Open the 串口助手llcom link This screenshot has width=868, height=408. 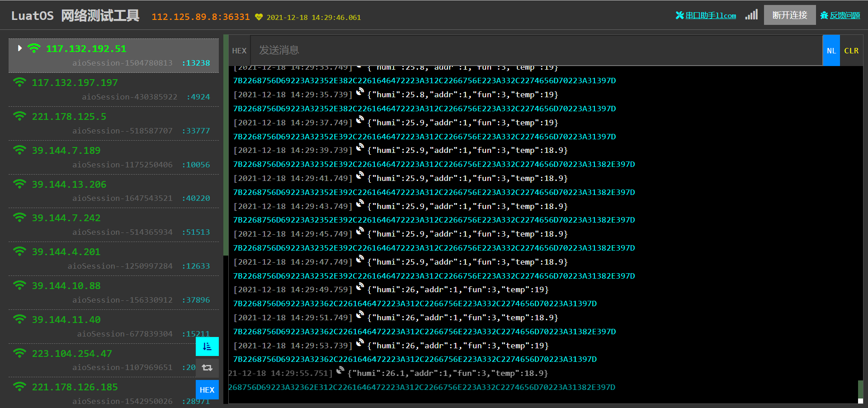click(706, 15)
